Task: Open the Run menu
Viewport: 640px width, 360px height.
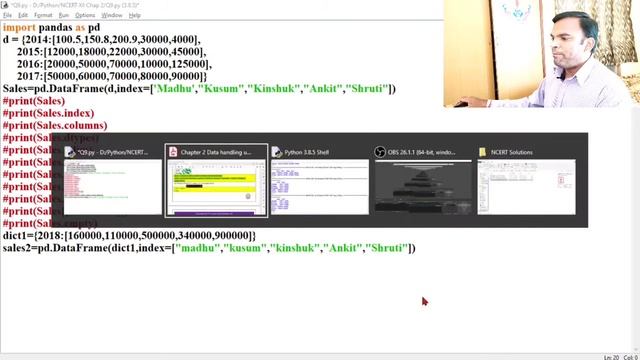Action: point(64,15)
